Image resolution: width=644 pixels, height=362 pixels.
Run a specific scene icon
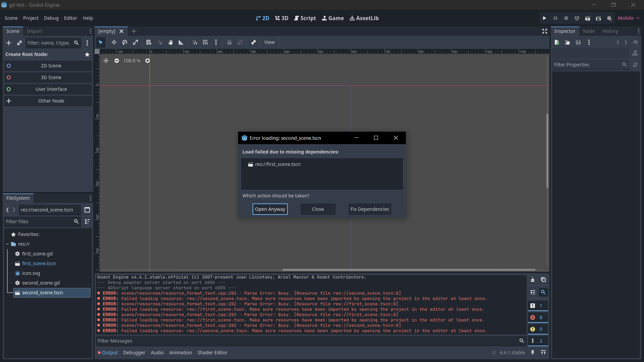(598, 18)
